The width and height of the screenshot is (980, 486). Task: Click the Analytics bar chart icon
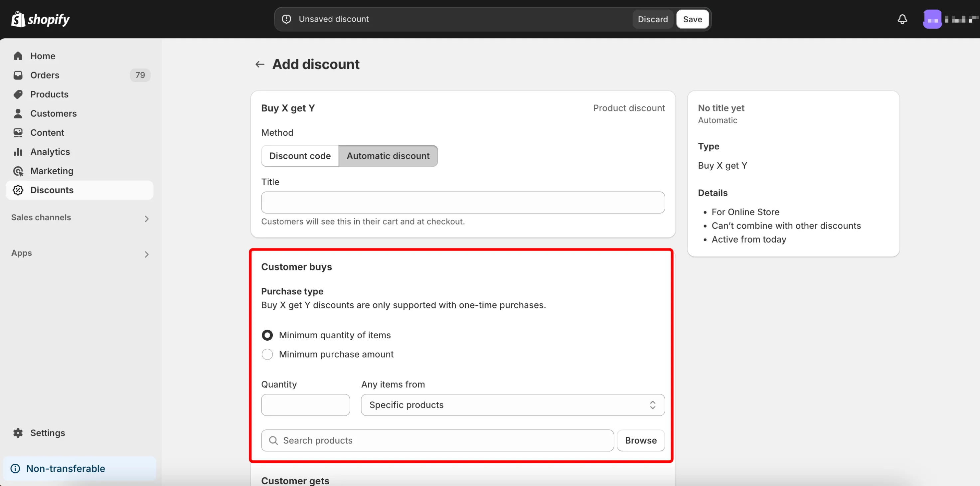pos(18,152)
